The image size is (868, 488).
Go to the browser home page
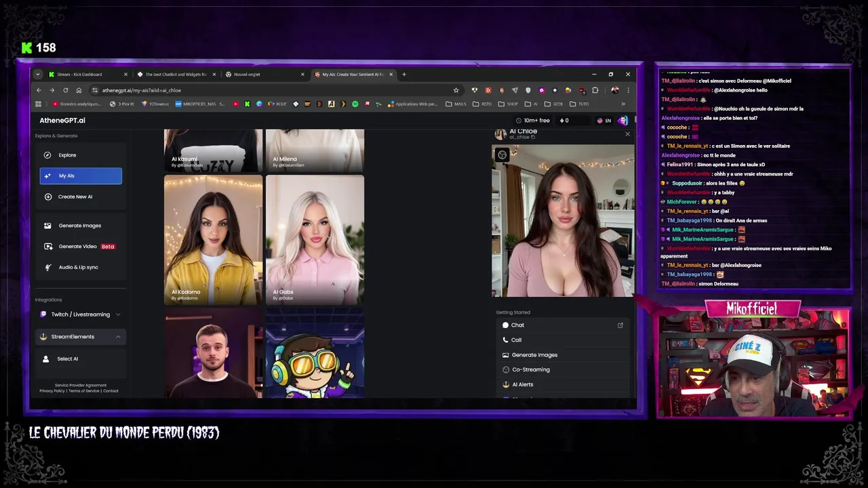(x=79, y=90)
